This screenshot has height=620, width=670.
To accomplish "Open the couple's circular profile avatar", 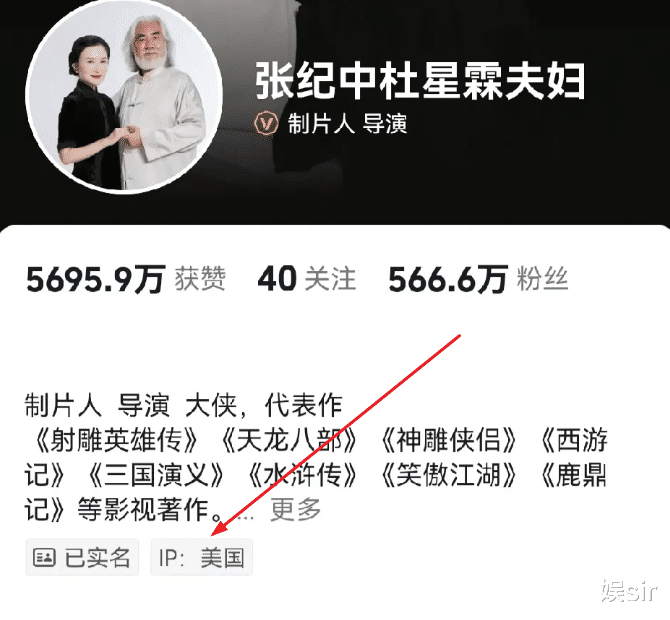I will (124, 96).
